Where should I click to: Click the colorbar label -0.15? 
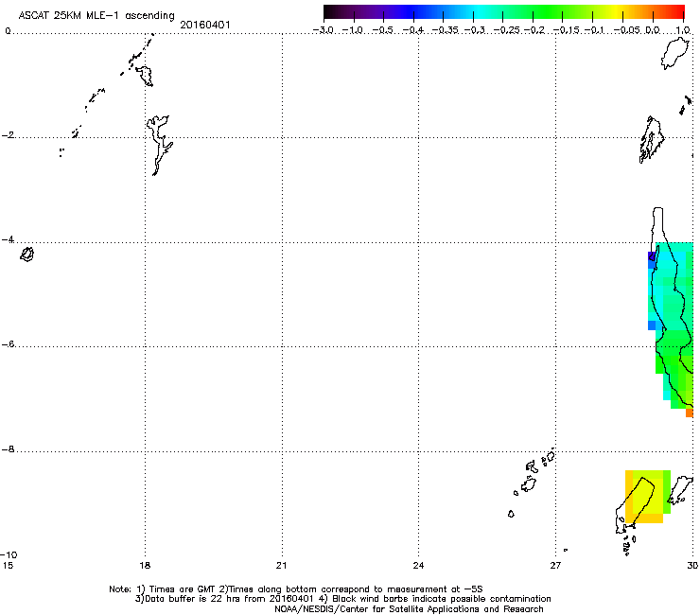pos(566,30)
